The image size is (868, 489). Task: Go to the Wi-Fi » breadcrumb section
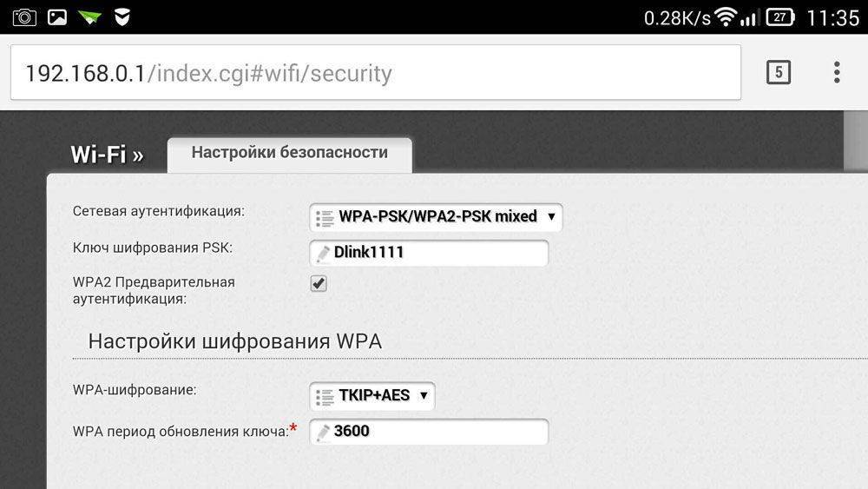(x=107, y=155)
